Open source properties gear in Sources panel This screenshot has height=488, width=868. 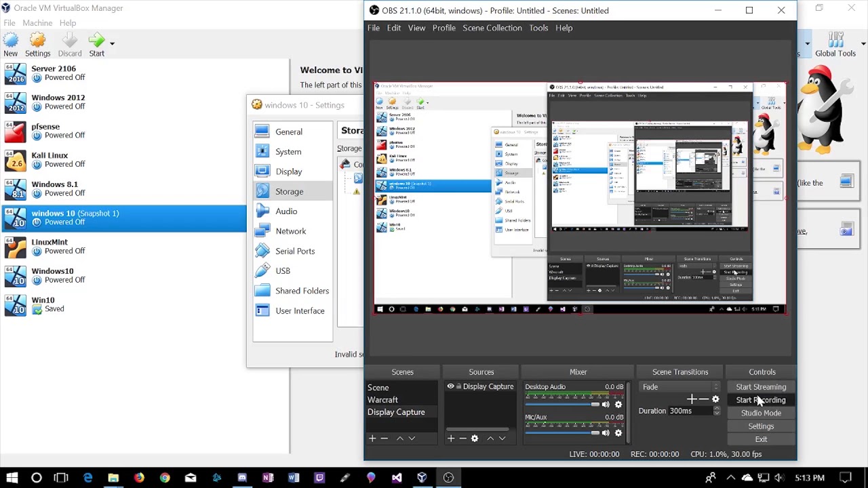tap(475, 439)
